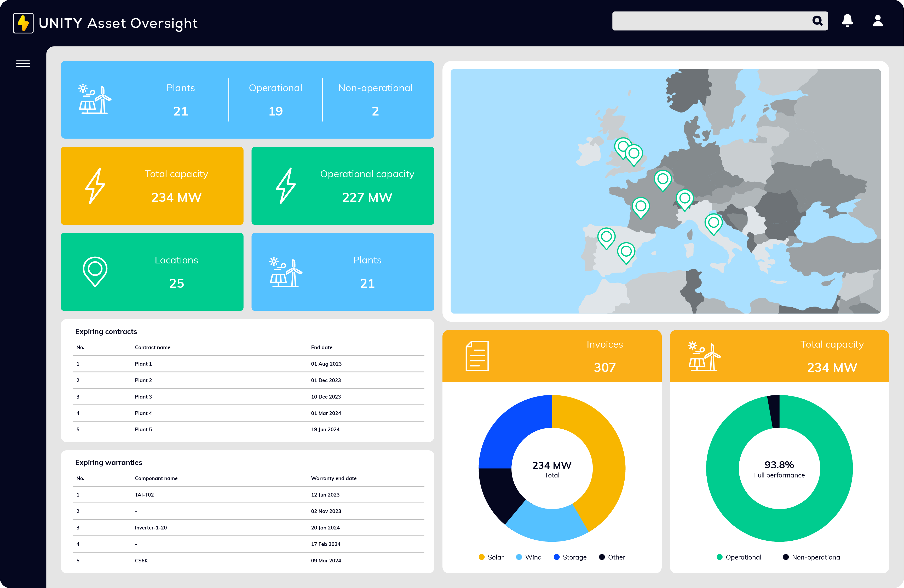Open the hamburger sidebar menu
This screenshot has height=588, width=904.
pyautogui.click(x=23, y=64)
